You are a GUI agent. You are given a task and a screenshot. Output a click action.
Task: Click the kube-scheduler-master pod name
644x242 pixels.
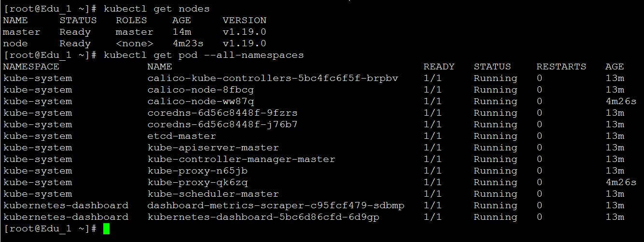pos(213,194)
